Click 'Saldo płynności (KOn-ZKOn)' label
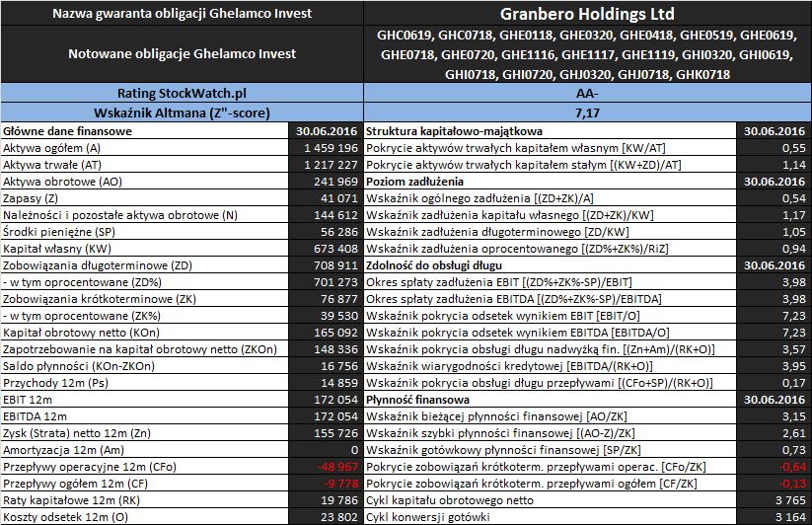812x525 pixels. (79, 366)
